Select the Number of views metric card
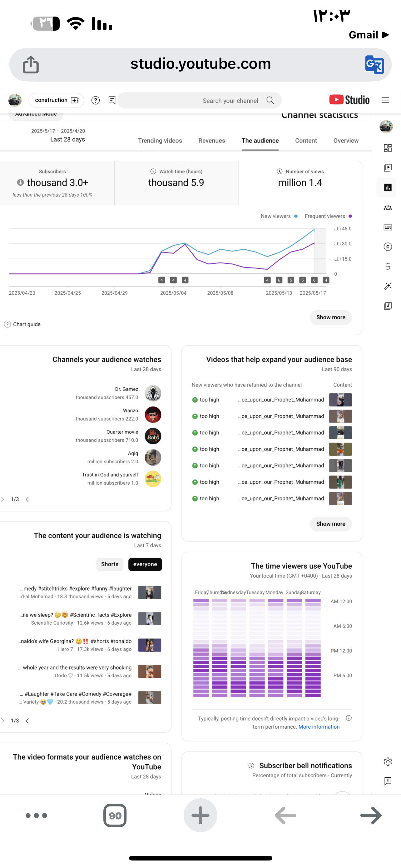The width and height of the screenshot is (401, 868). coord(300,183)
